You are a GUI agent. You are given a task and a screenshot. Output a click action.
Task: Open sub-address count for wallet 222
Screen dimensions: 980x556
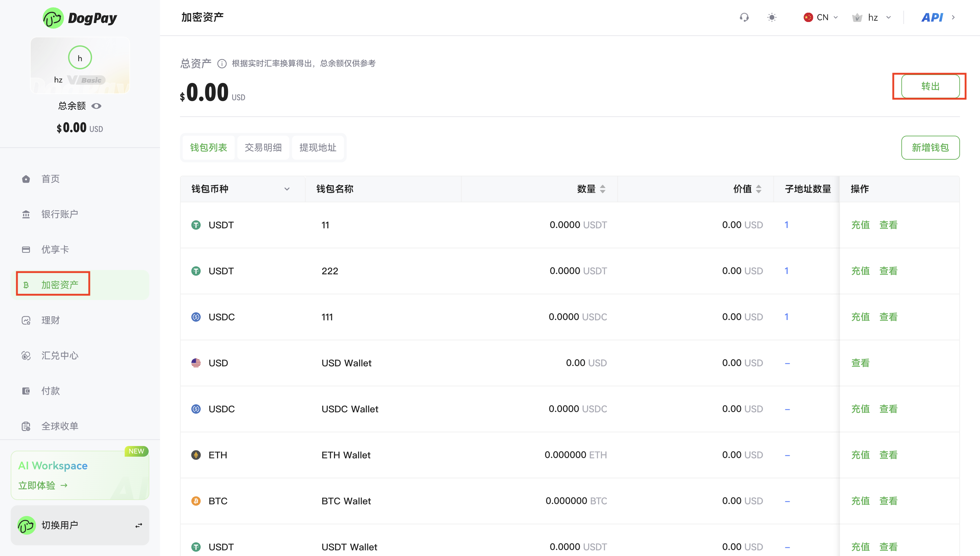click(x=786, y=271)
